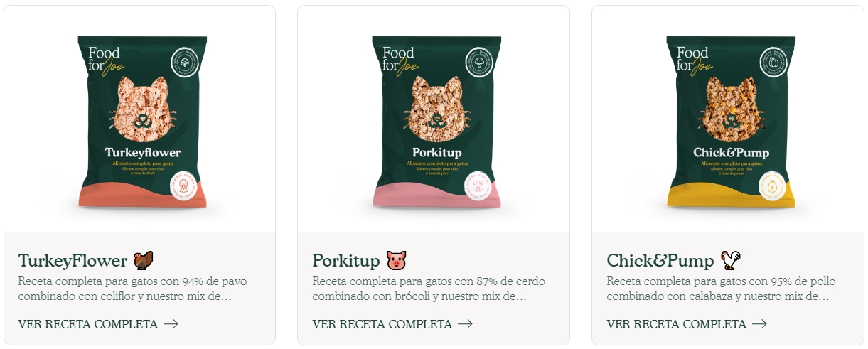The width and height of the screenshot is (868, 349).
Task: Click the cat-shaped window on the Porkitup bag
Action: click(x=434, y=108)
